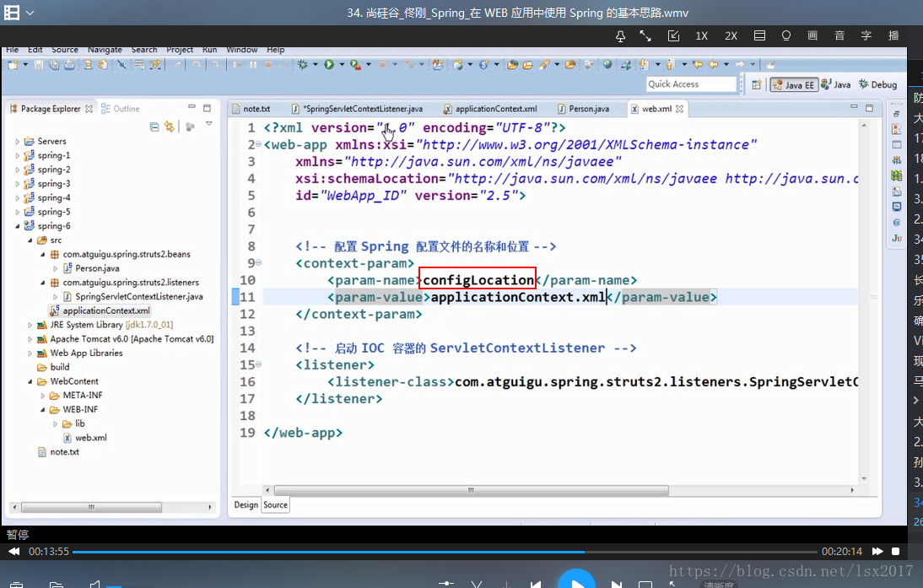Screen dimensions: 923x588
Task: Switch to the applicationContext.xml editor tab
Action: click(489, 109)
